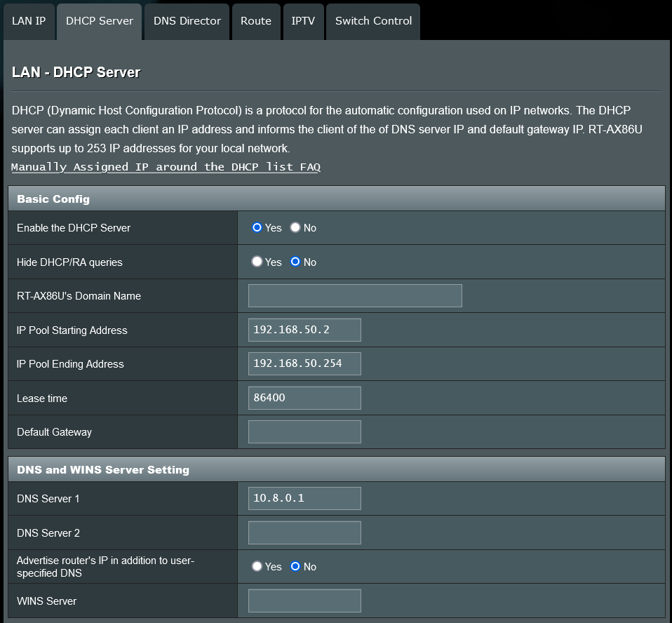Select No for Enable the DHCP Server

[295, 228]
